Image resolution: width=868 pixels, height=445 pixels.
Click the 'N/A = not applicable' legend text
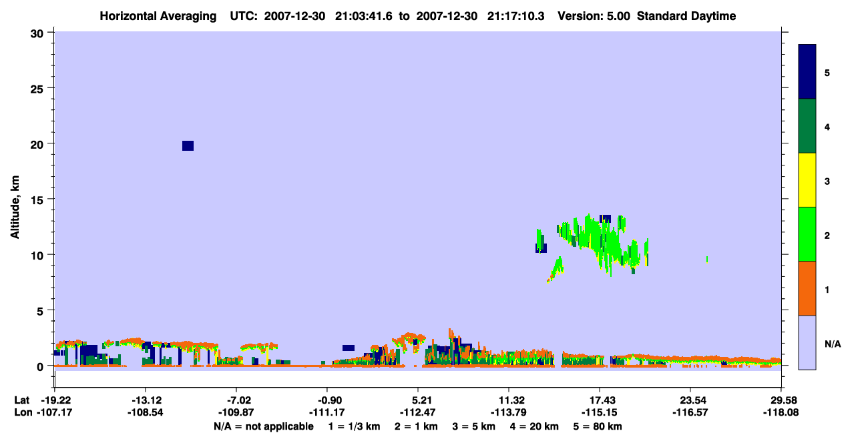264,426
